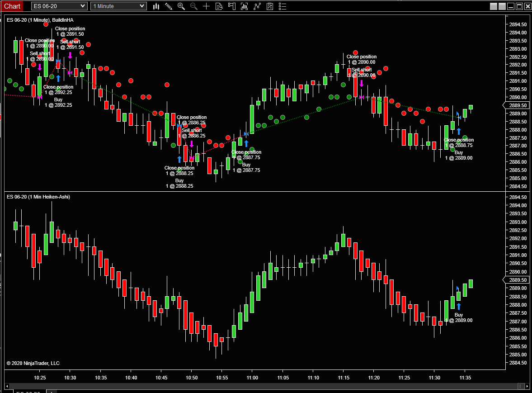Screen dimensions: 532x393
Task: Open the strategy performance icon
Action: pos(270,6)
